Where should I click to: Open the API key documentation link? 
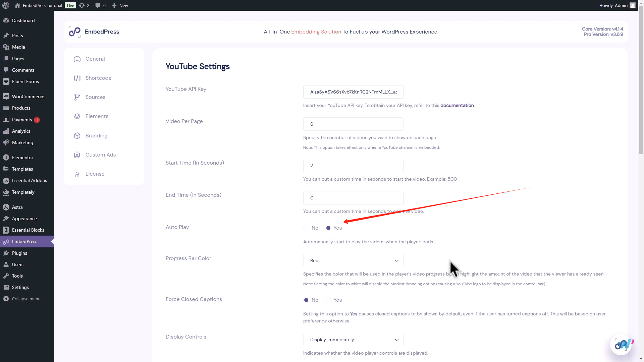tap(457, 105)
